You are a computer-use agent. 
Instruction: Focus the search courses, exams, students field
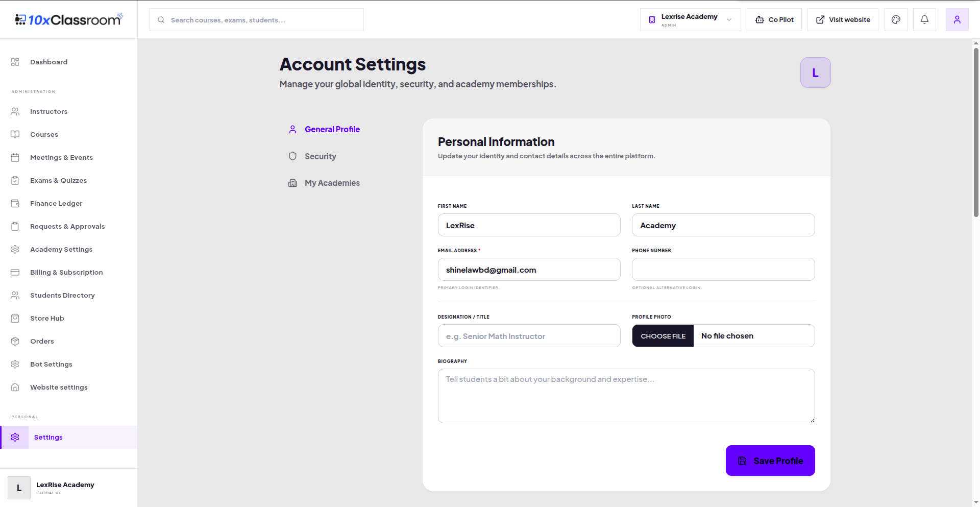pos(257,19)
